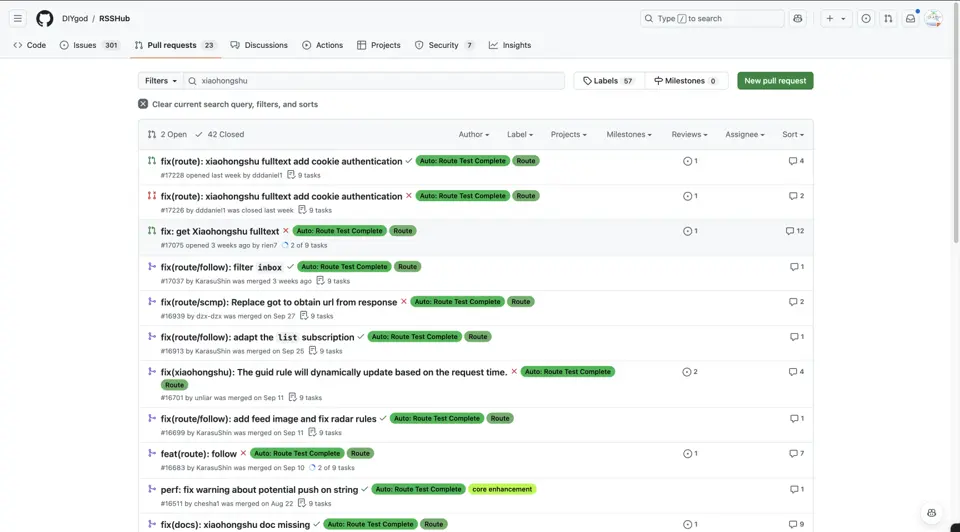This screenshot has height=532, width=960.
Task: Focus the 'Type / to search' box
Action: [712, 18]
